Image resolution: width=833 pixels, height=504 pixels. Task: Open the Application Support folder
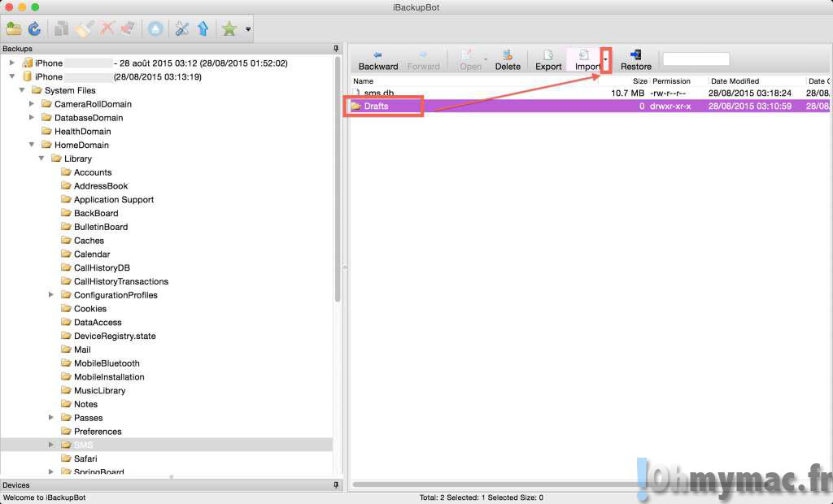(x=114, y=200)
